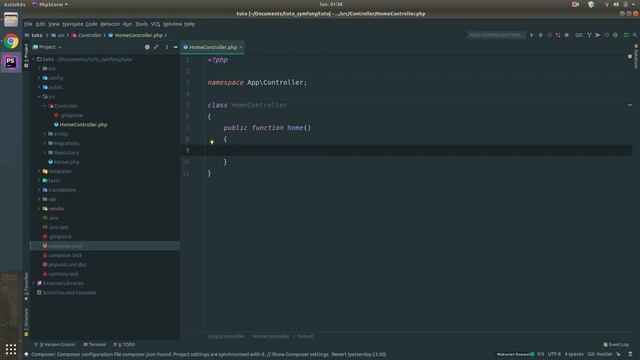Collapse the Controller folder

point(45,106)
